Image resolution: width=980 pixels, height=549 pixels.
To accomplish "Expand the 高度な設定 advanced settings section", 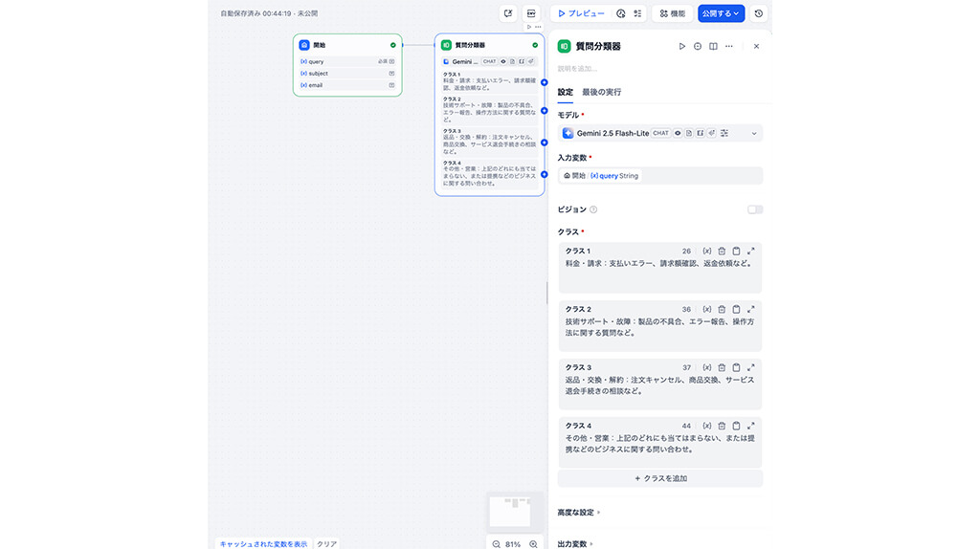I will coord(579,512).
